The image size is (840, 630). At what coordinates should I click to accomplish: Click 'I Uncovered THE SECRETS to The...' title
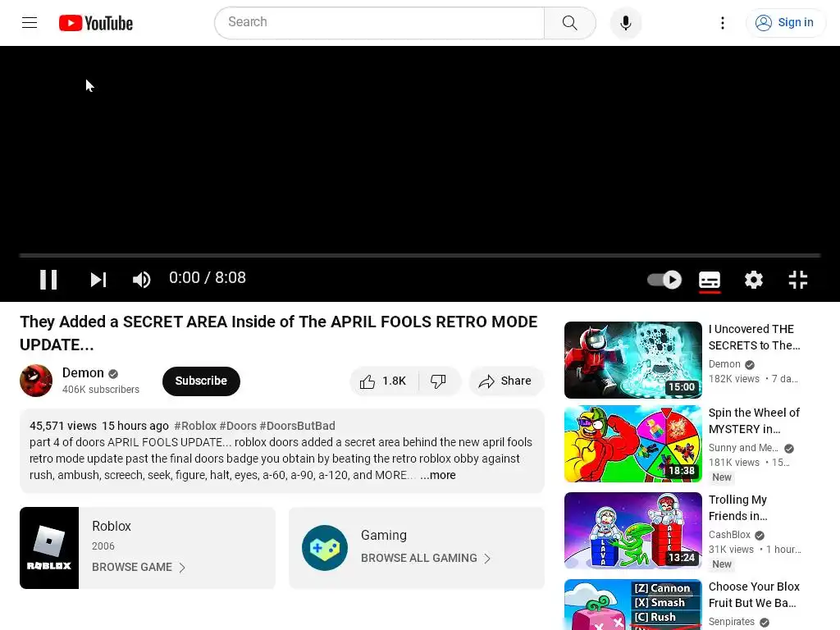tap(754, 337)
